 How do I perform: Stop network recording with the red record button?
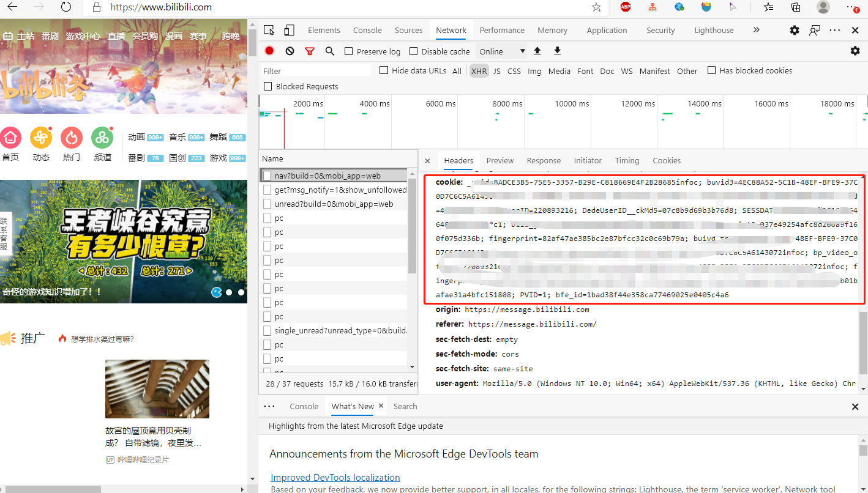269,51
